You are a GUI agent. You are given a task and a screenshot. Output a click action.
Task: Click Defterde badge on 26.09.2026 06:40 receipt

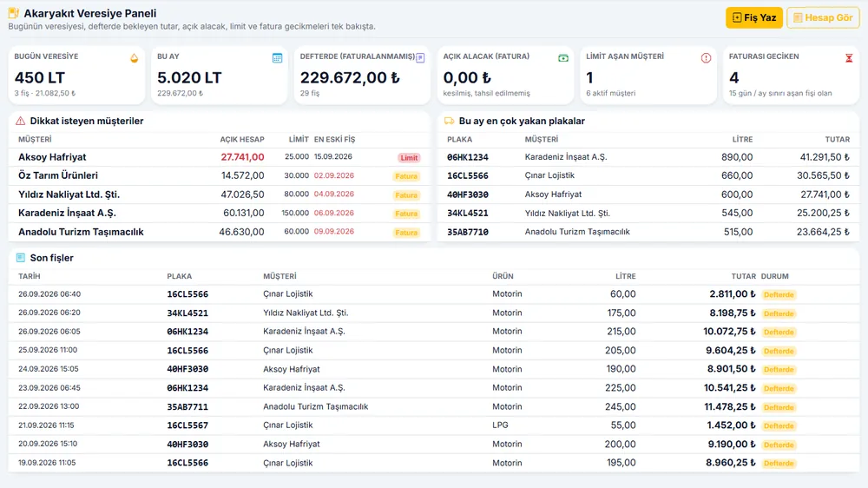pos(779,294)
